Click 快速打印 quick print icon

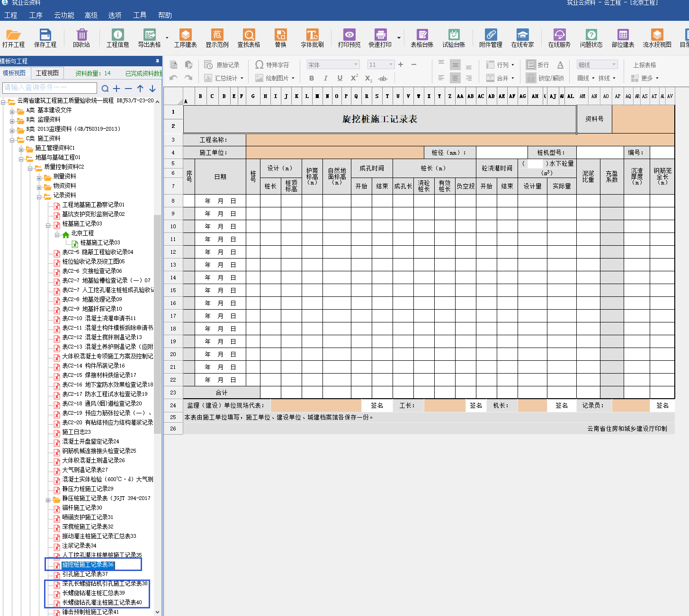pos(380,38)
